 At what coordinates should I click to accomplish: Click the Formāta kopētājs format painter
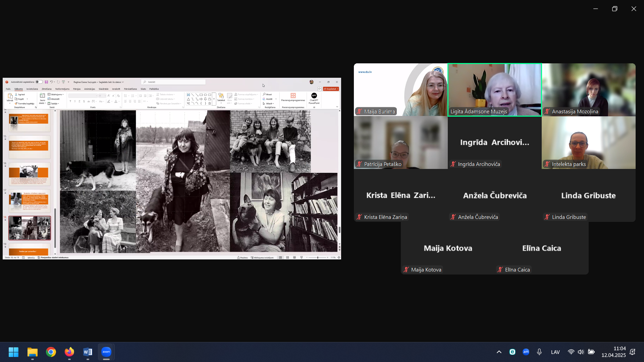tap(25, 104)
